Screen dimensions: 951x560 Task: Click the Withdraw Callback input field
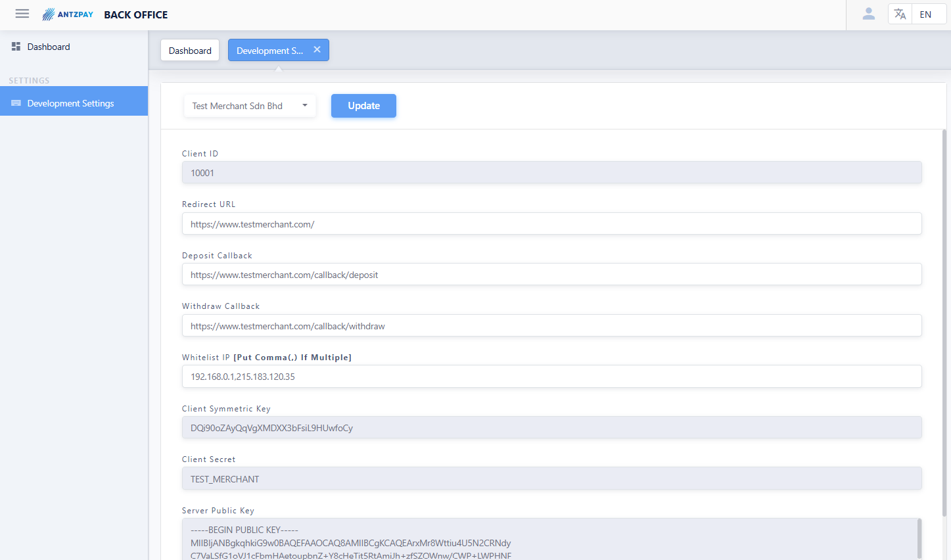click(551, 326)
